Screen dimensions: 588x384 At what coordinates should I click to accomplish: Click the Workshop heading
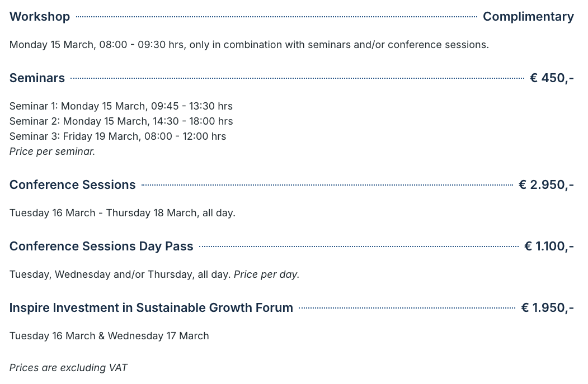pyautogui.click(x=40, y=17)
